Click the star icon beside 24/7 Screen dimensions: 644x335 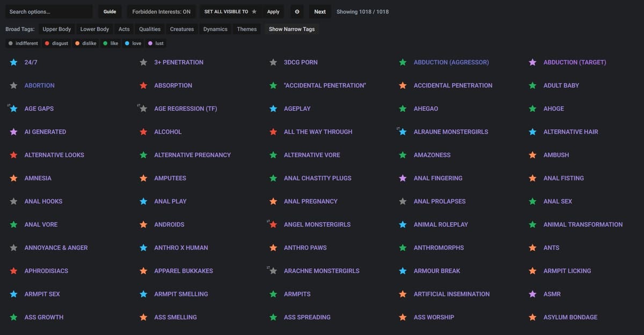pyautogui.click(x=13, y=62)
